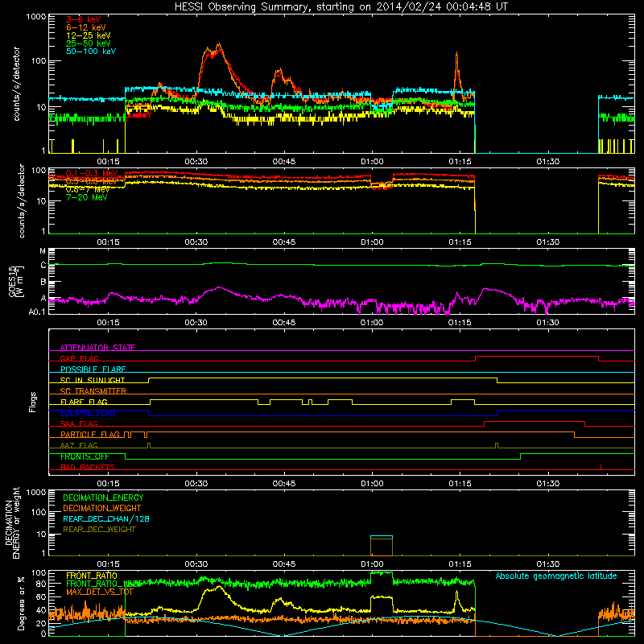Click the AAZ_FLAG label
Screen dimensions: 644x644
pos(79,446)
